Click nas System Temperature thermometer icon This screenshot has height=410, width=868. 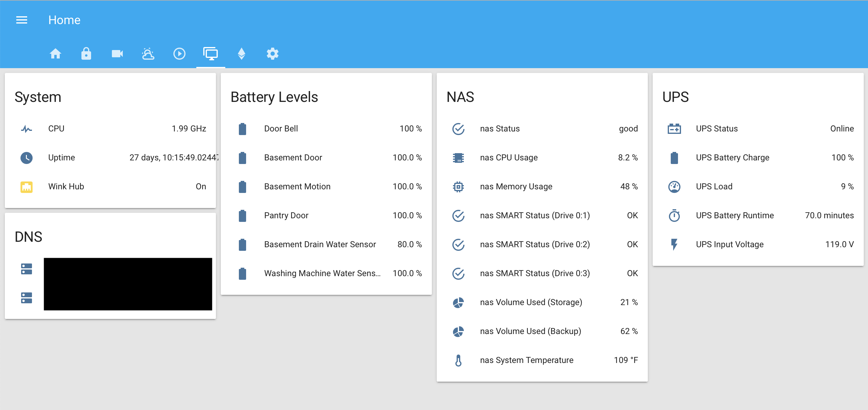[458, 361]
